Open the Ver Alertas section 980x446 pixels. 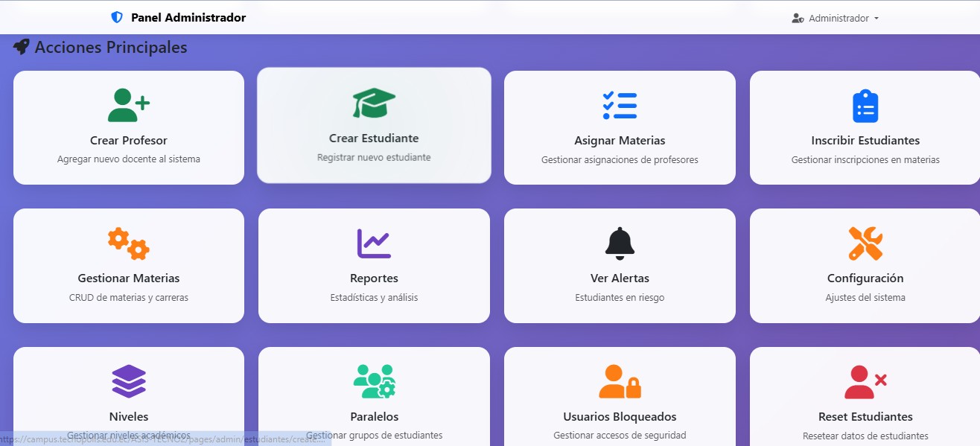point(620,265)
